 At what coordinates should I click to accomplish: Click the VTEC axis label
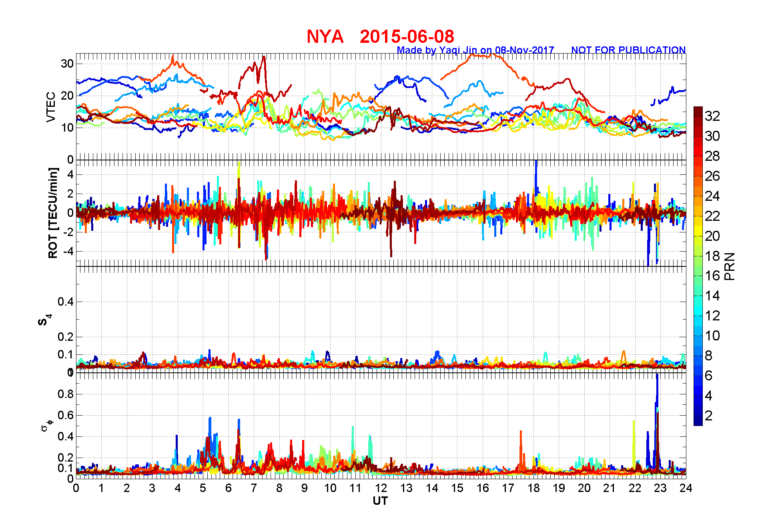[51, 107]
